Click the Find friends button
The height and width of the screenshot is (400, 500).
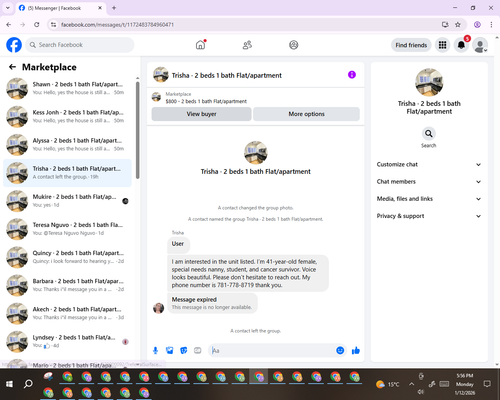click(411, 45)
